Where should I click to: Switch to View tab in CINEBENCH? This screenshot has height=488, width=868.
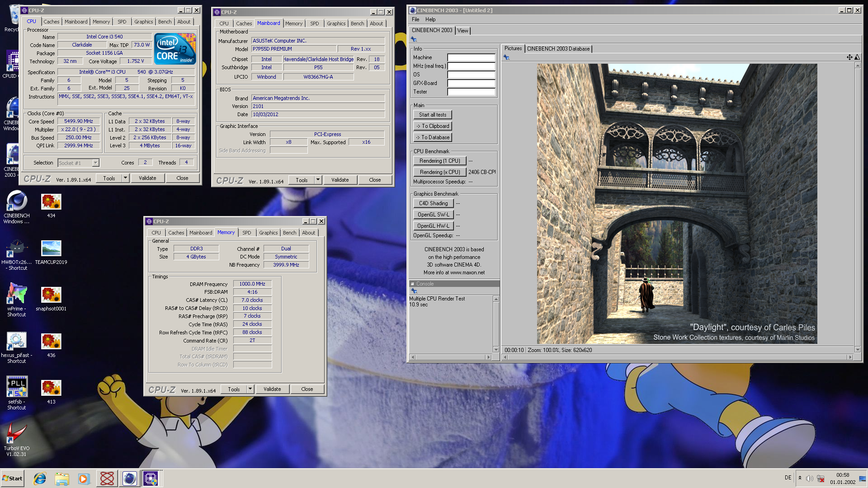click(x=462, y=31)
